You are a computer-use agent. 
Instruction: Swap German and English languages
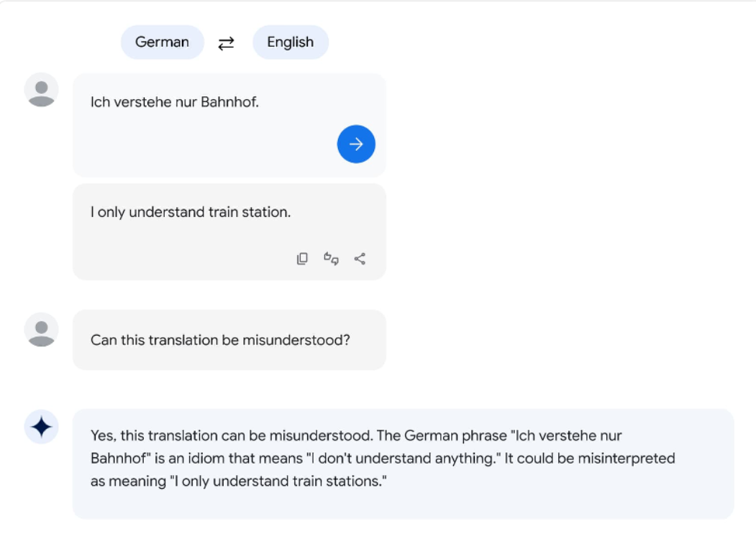[x=226, y=43]
